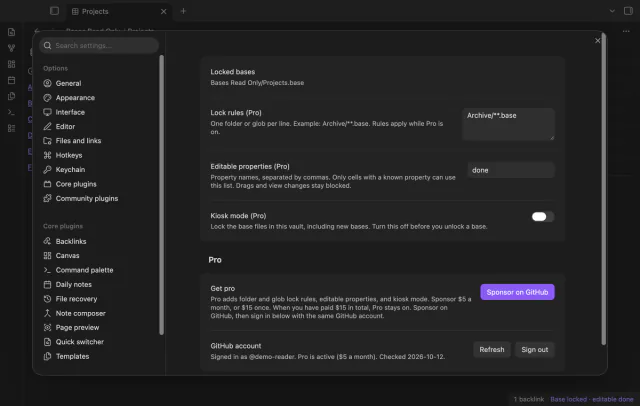Click the Daily notes calendar icon
The width and height of the screenshot is (640, 406).
pos(47,284)
